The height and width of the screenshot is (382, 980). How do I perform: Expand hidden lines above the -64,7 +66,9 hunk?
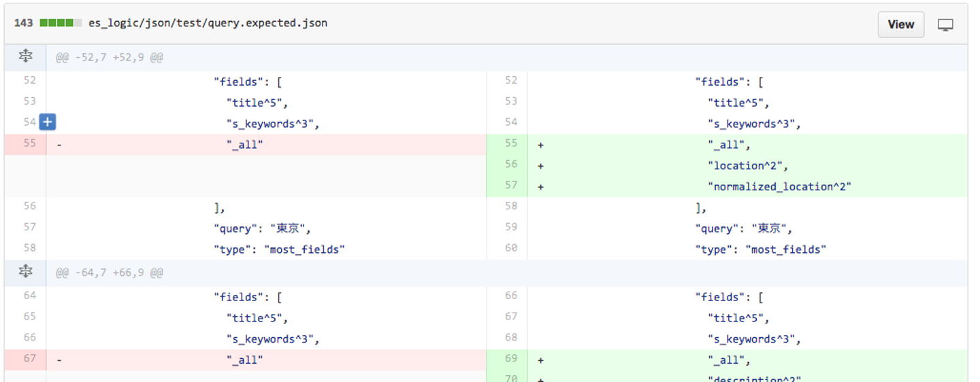[x=25, y=272]
